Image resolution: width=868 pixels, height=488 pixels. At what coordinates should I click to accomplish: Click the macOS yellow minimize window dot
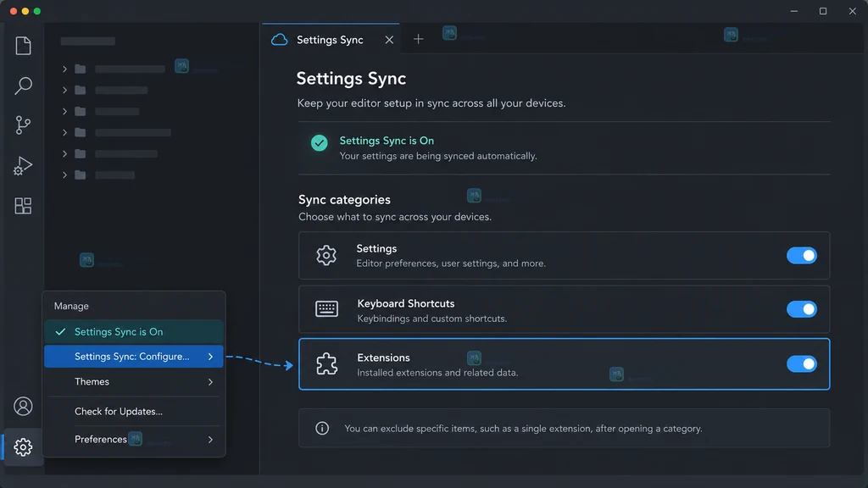click(x=25, y=11)
